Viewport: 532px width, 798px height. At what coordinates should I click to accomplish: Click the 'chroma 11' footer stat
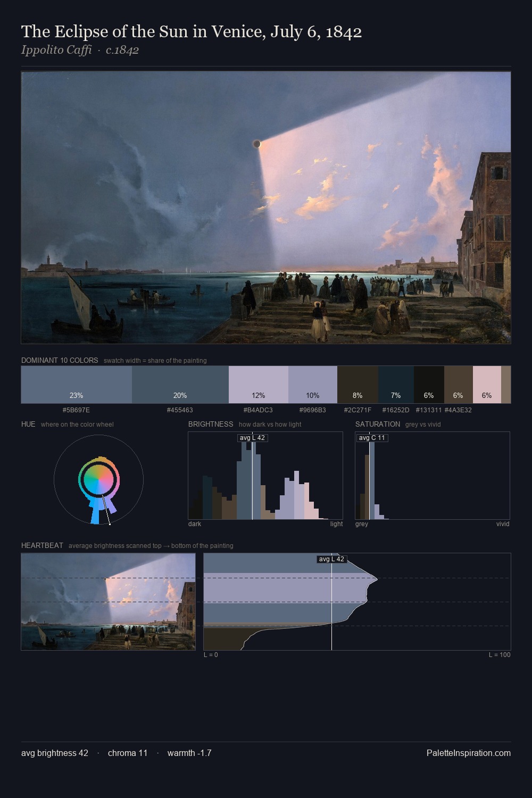(128, 753)
